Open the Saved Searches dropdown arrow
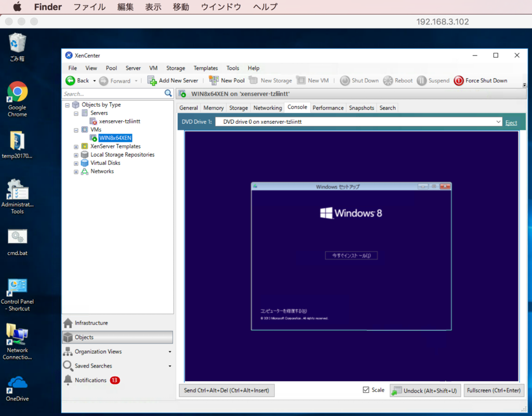Viewport: 532px width, 416px height. [170, 366]
